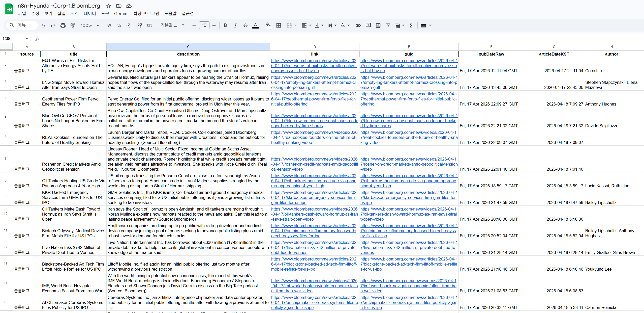Insert a comment
Viewport: 644px width, 313px height.
368,25
